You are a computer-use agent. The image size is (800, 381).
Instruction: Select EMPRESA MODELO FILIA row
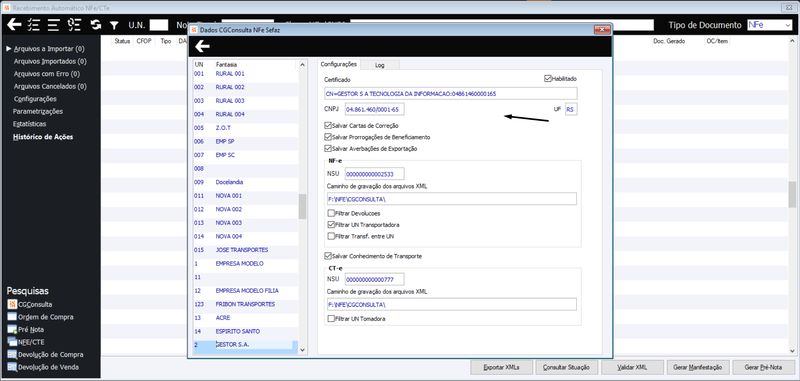(x=245, y=291)
